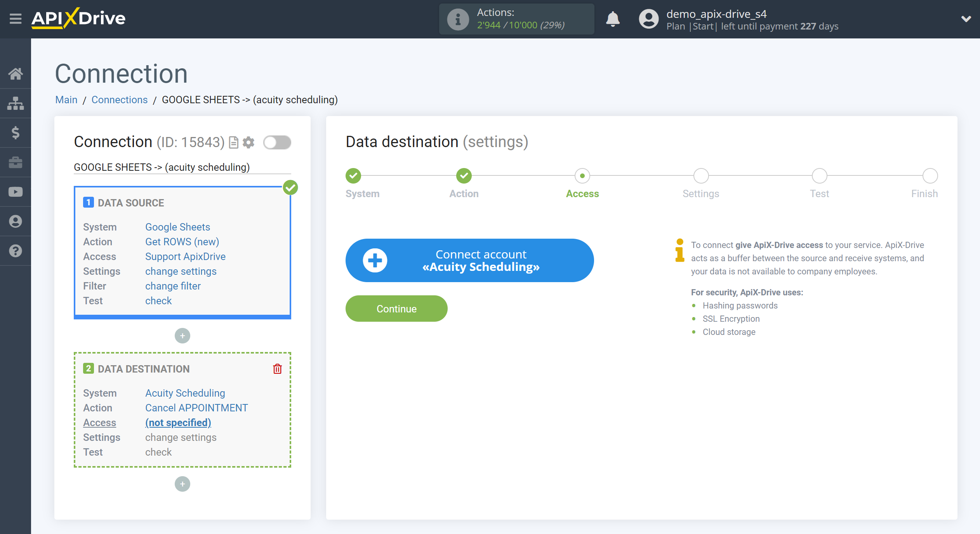The width and height of the screenshot is (980, 534).
Task: Expand the account dropdown chevron
Action: tap(966, 19)
